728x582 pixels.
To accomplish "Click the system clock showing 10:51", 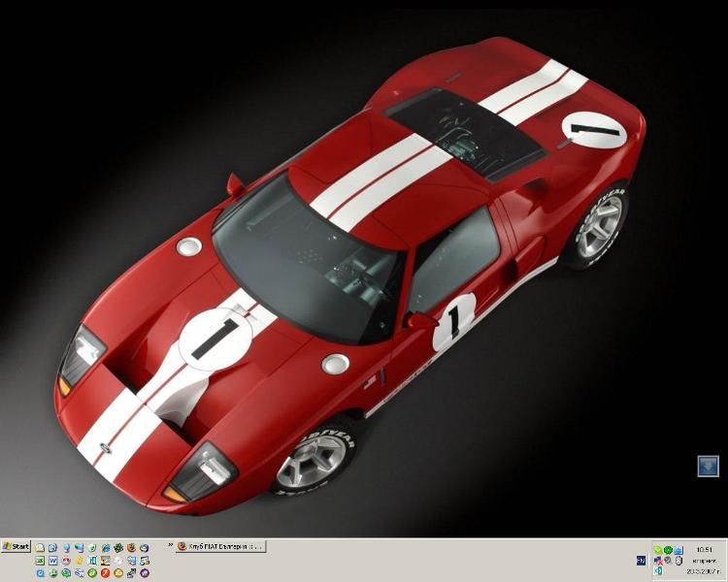I will [x=704, y=550].
